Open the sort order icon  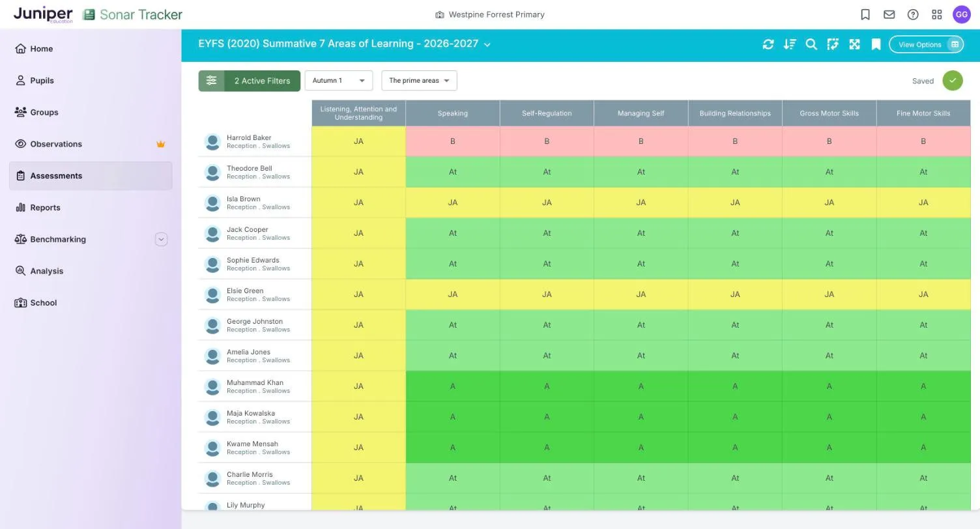[x=790, y=44]
